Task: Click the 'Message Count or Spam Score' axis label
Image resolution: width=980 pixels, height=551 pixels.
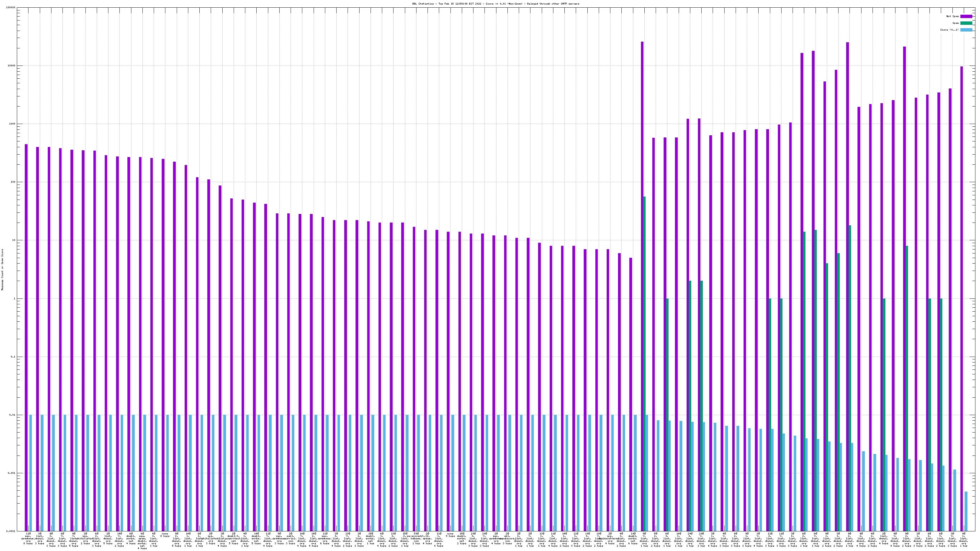Action: point(2,270)
